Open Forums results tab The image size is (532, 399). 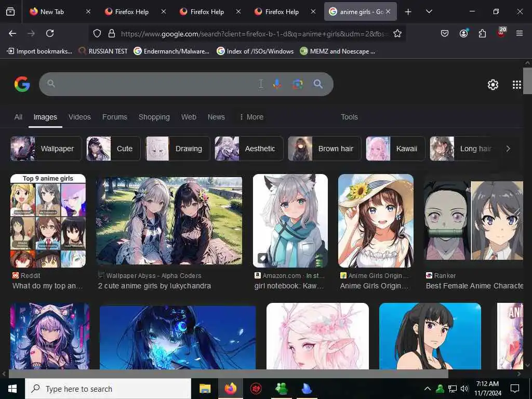tap(115, 117)
